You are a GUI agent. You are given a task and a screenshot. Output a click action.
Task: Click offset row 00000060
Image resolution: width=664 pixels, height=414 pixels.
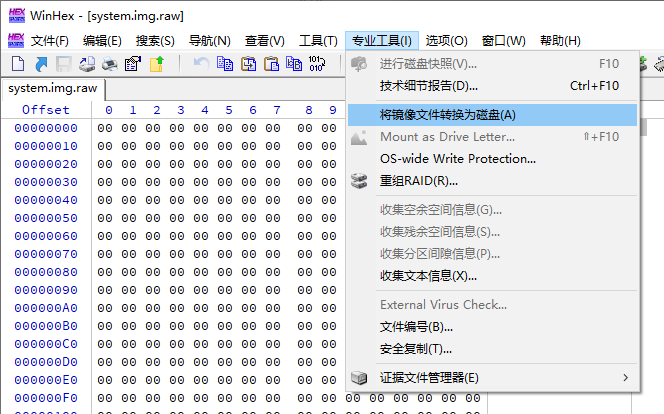click(x=46, y=236)
